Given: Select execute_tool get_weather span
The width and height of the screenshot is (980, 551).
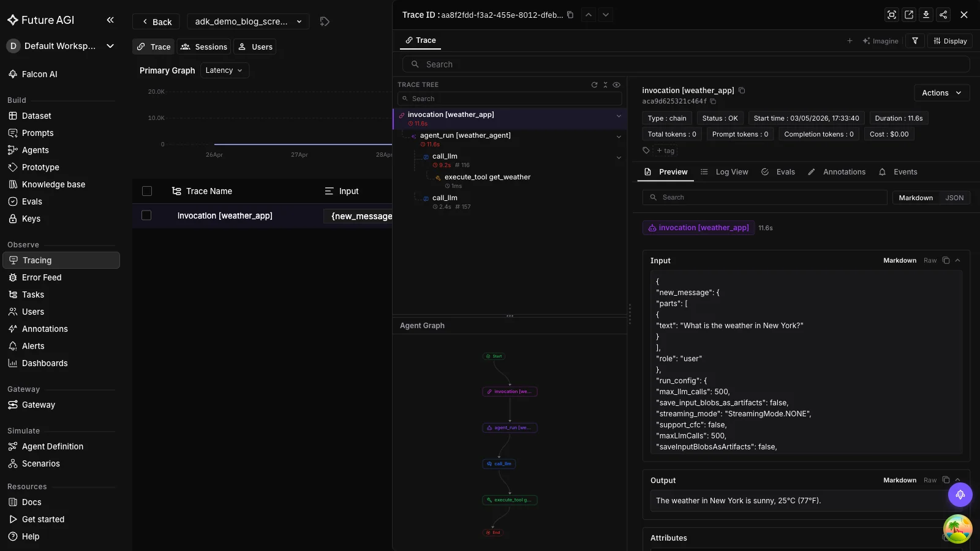Looking at the screenshot, I should pos(487,177).
